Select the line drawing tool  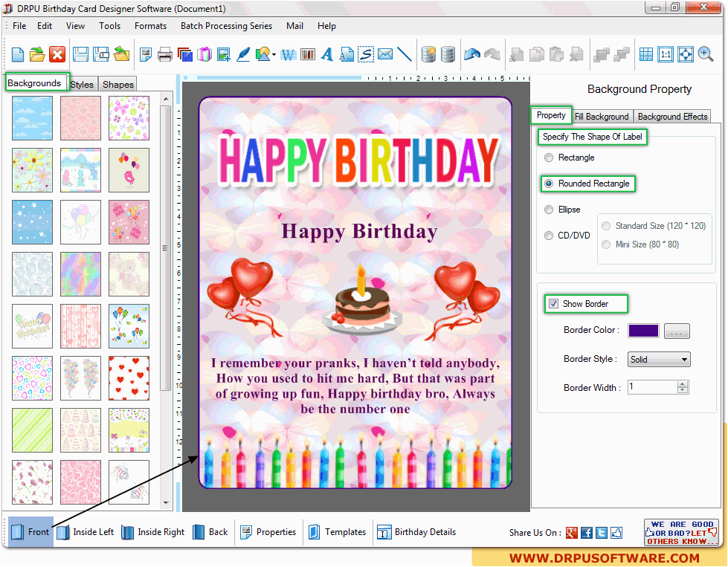tap(405, 54)
